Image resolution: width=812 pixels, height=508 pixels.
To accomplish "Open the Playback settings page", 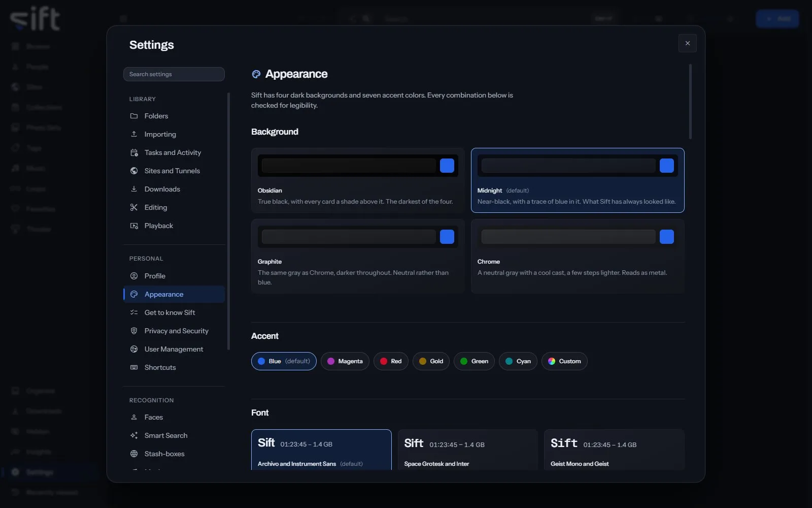I will pyautogui.click(x=174, y=226).
